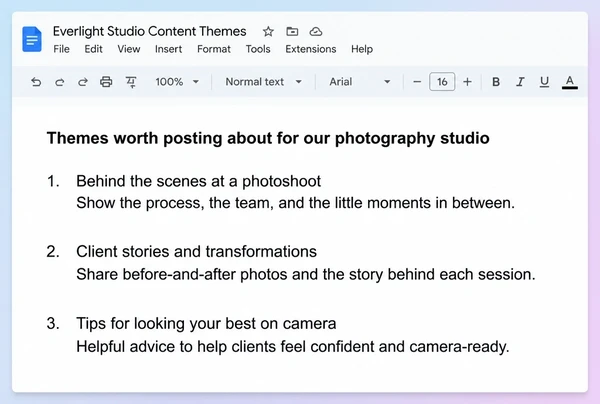Toggle italic formatting
The image size is (600, 404).
click(520, 82)
